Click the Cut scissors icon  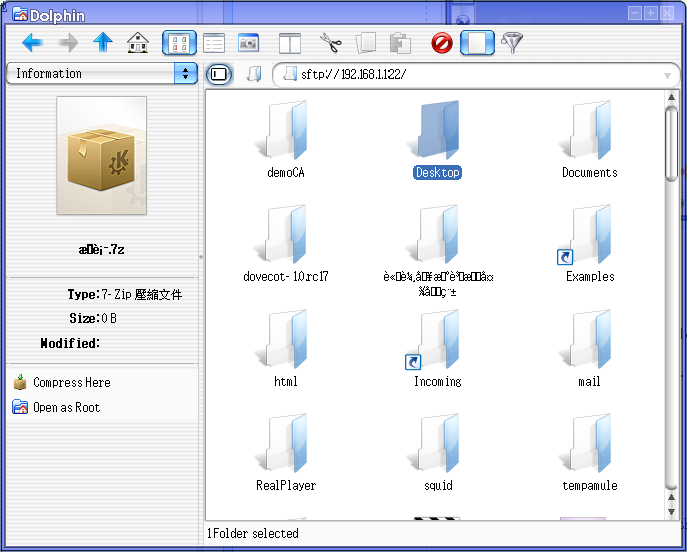331,43
